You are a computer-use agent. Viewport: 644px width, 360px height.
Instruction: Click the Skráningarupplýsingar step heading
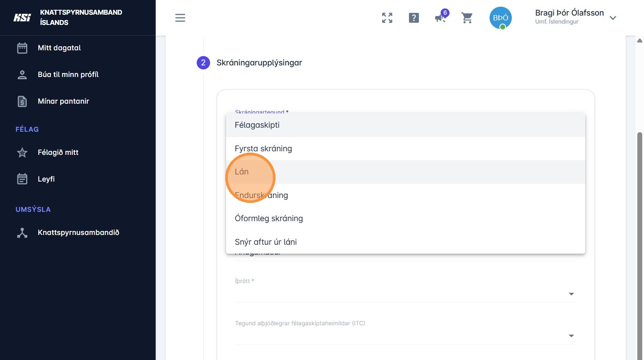(x=259, y=63)
